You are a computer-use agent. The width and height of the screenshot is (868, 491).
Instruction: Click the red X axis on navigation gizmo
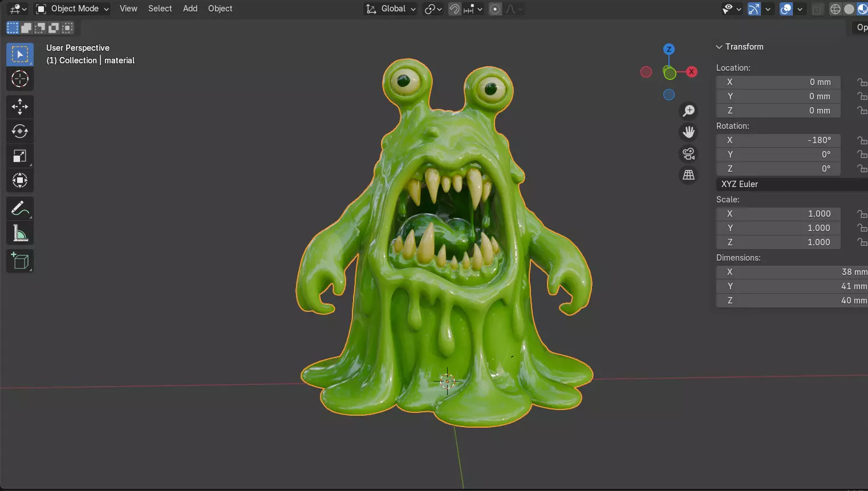[692, 72]
